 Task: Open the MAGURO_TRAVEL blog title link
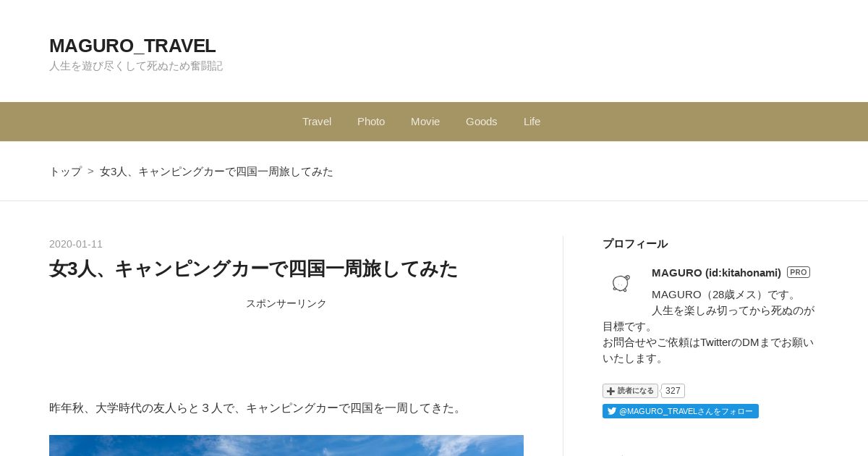[x=132, y=46]
